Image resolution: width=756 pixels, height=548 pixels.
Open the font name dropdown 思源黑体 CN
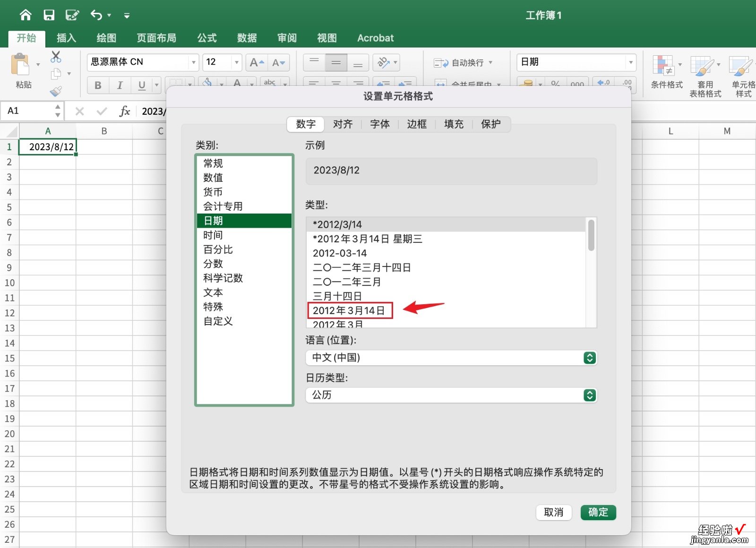[x=193, y=62]
